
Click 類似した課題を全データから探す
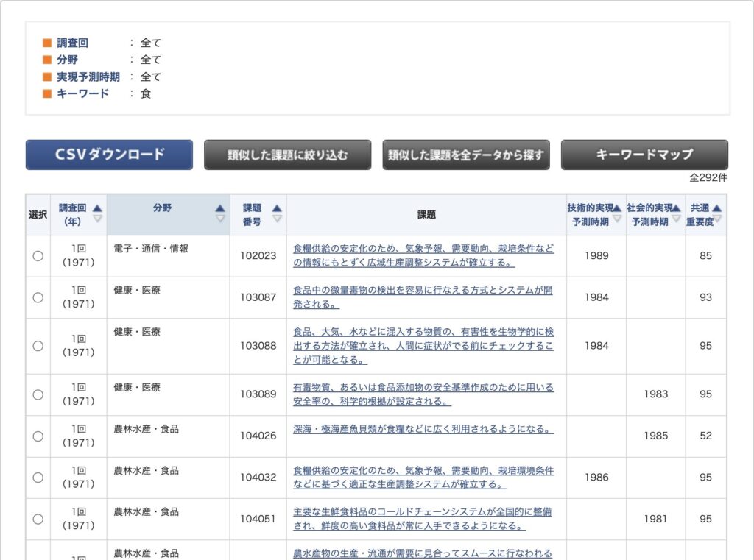466,155
